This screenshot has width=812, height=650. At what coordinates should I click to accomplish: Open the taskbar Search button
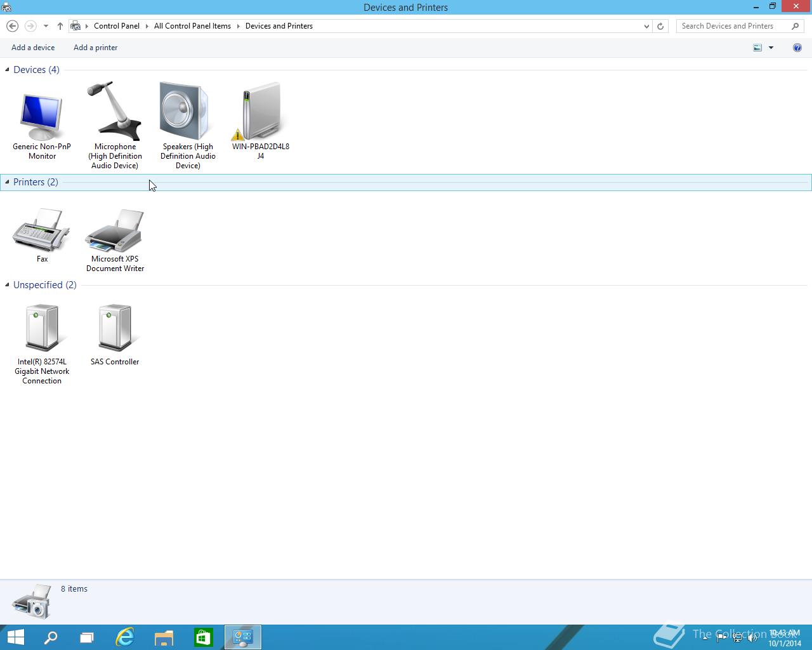point(50,637)
